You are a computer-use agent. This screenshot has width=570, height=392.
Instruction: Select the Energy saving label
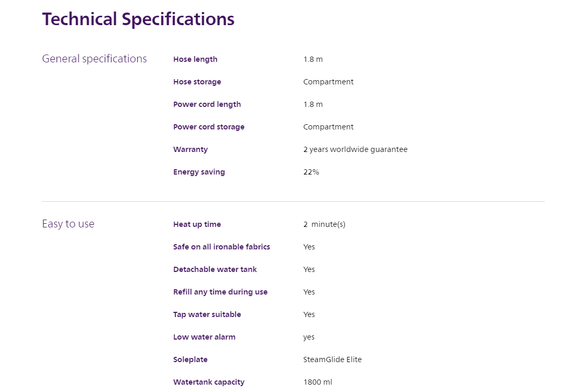(x=199, y=172)
